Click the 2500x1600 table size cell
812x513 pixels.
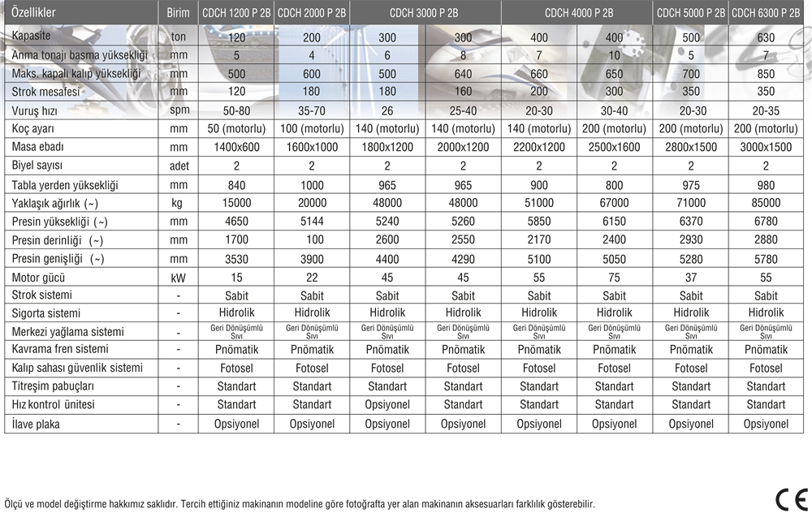click(x=614, y=147)
